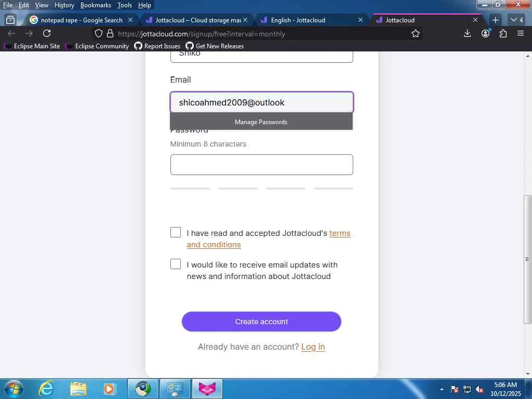
Task: Open the Edit menu
Action: [23, 5]
